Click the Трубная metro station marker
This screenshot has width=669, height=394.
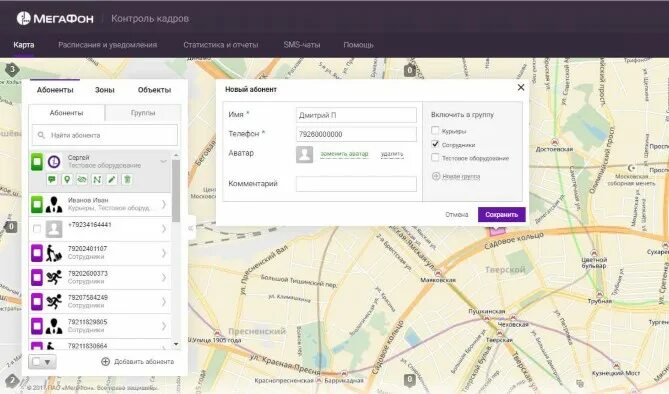click(x=599, y=294)
